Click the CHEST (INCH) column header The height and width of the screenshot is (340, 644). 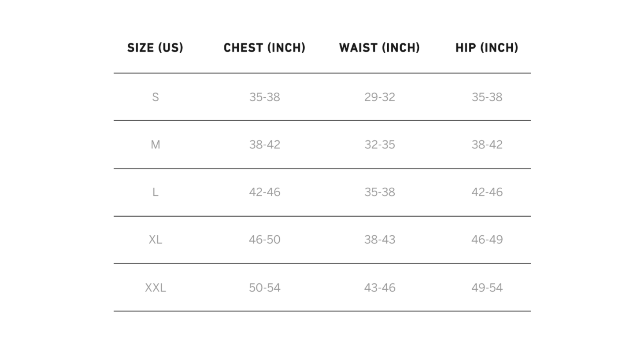tap(264, 48)
